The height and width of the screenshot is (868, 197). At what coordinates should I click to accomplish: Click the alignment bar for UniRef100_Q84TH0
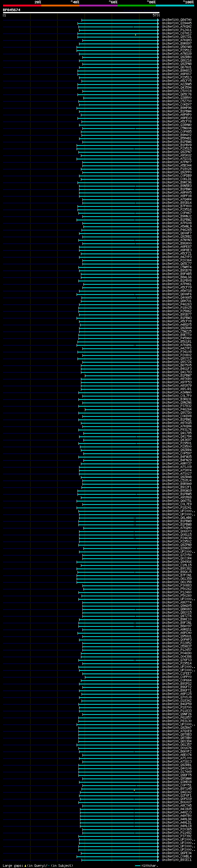tap(120, 20)
